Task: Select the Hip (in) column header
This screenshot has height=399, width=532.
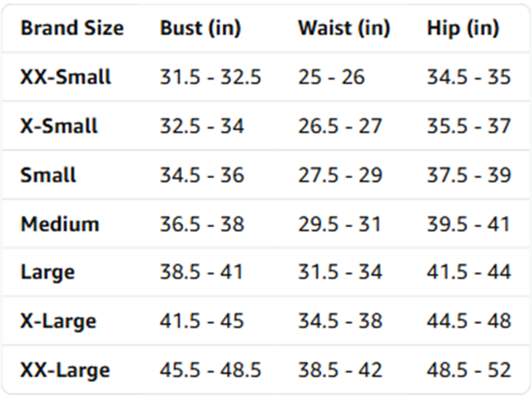Action: 463,29
